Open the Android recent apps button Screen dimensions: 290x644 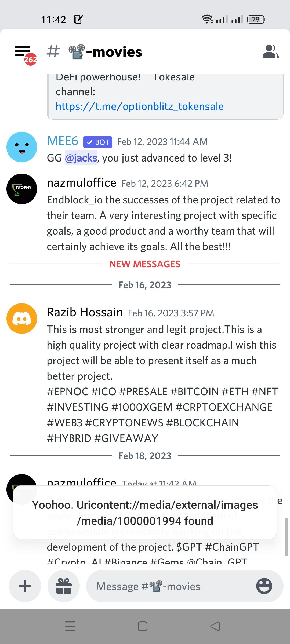click(x=70, y=626)
